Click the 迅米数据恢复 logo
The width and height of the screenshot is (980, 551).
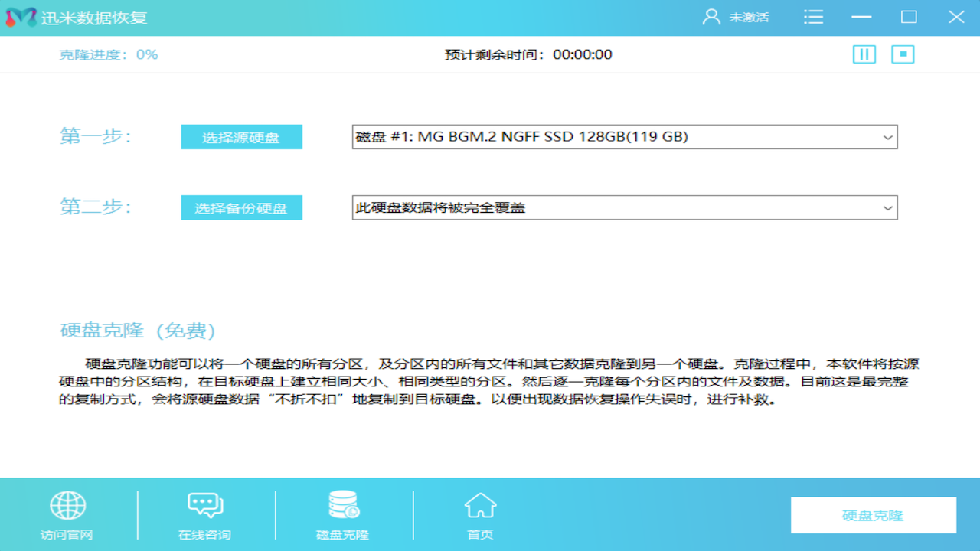77,16
